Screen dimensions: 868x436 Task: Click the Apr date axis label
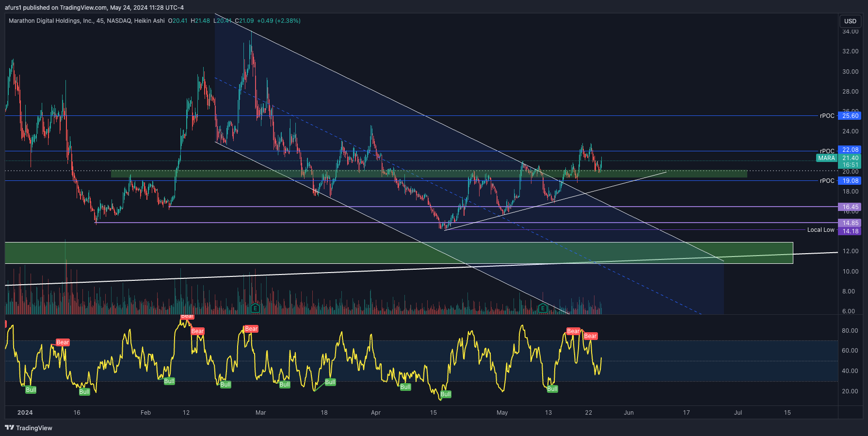(376, 413)
